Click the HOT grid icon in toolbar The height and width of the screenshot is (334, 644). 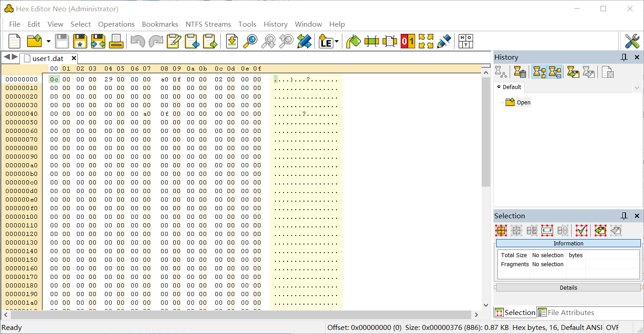466,41
